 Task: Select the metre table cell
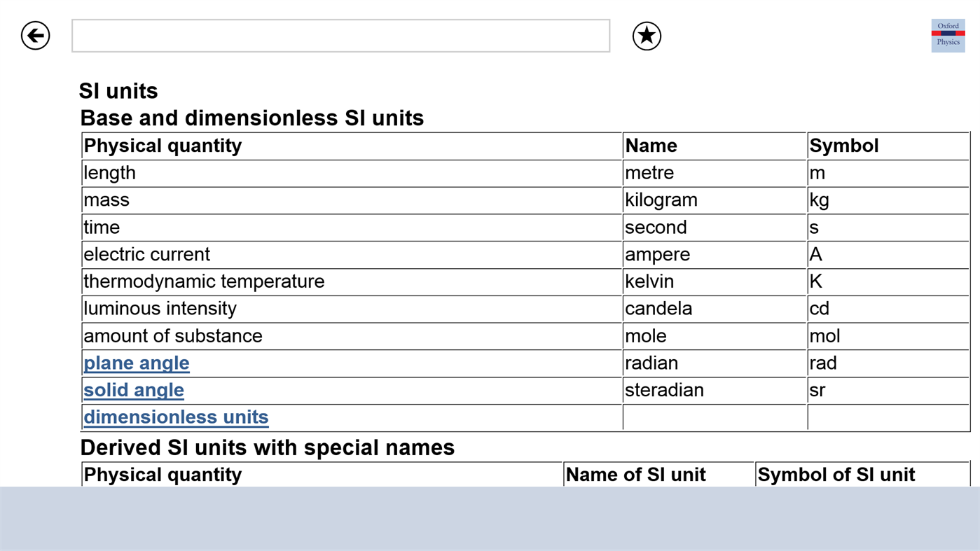pyautogui.click(x=649, y=172)
